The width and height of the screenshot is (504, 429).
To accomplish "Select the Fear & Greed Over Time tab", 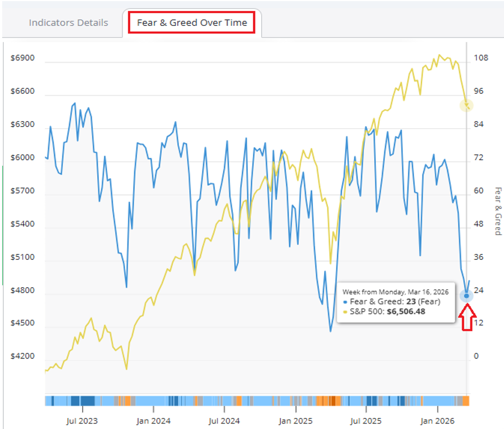I will click(192, 23).
